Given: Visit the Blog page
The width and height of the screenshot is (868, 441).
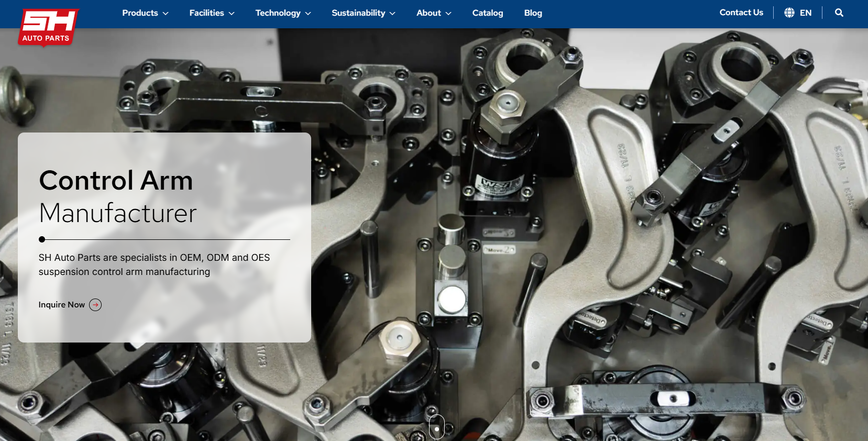Looking at the screenshot, I should (533, 13).
